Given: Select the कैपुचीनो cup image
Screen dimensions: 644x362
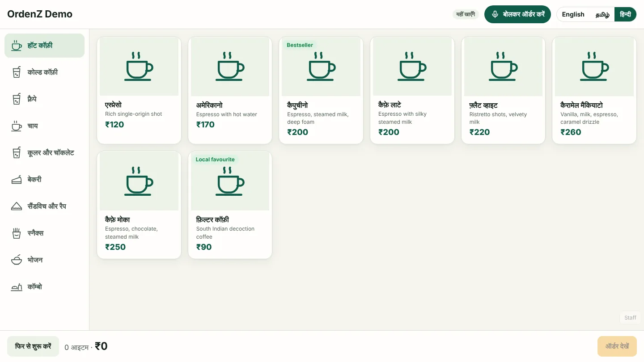Looking at the screenshot, I should pos(321,67).
